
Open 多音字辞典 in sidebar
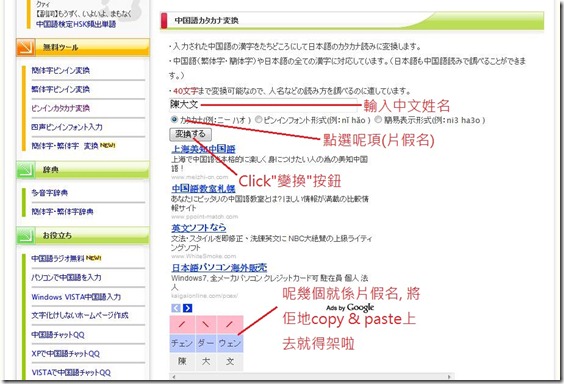(50, 193)
